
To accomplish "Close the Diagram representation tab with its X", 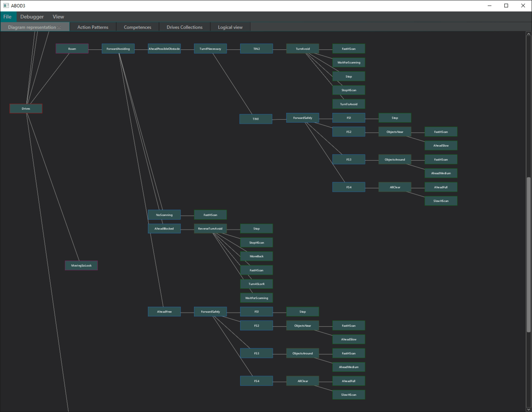I will pos(59,27).
